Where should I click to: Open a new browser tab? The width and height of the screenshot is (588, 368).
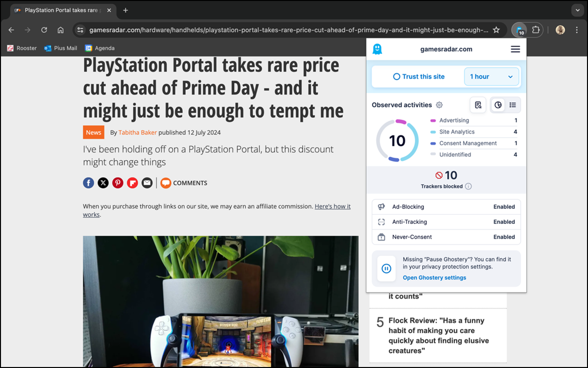(x=126, y=10)
